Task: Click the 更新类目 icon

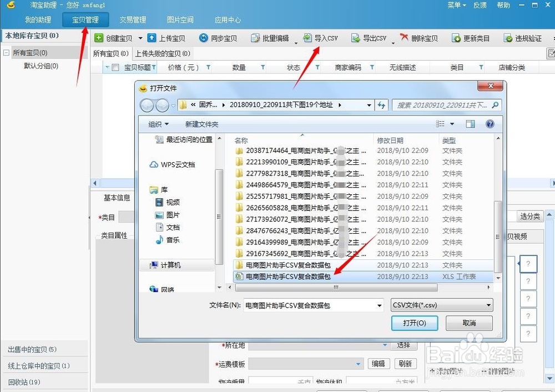Action: pos(456,38)
